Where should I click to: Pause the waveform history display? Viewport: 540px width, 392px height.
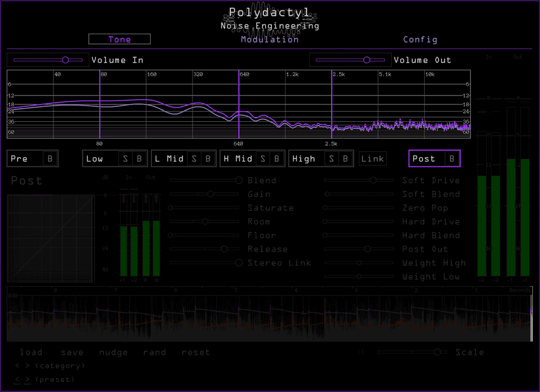click(x=361, y=352)
